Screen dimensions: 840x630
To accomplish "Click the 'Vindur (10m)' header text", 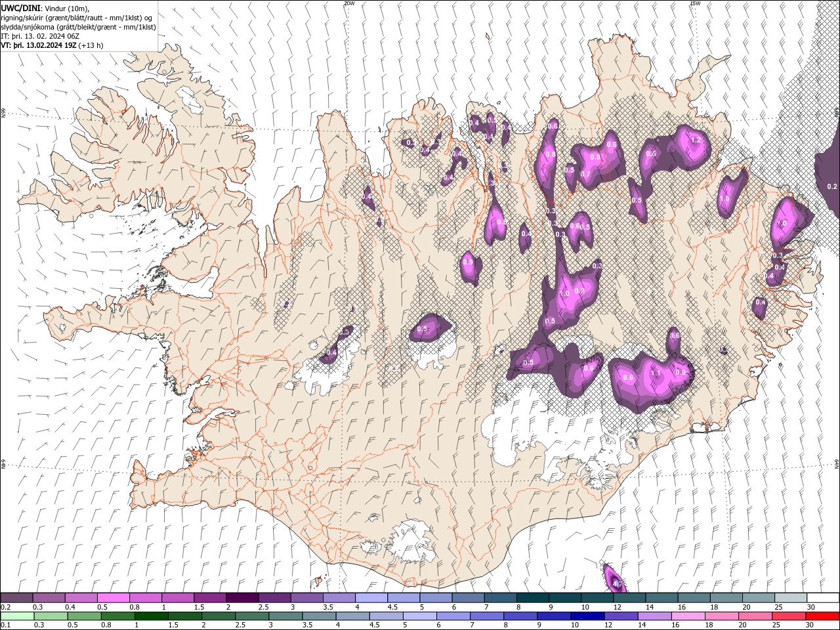I will coord(68,8).
